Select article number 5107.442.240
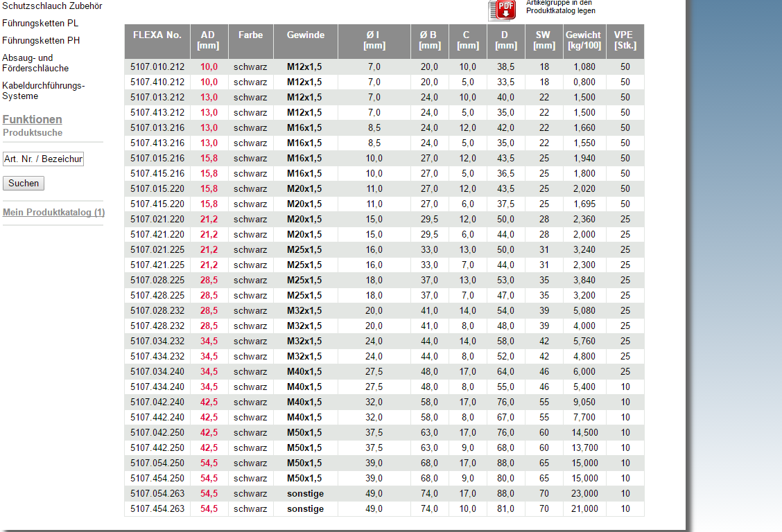 tap(157, 418)
